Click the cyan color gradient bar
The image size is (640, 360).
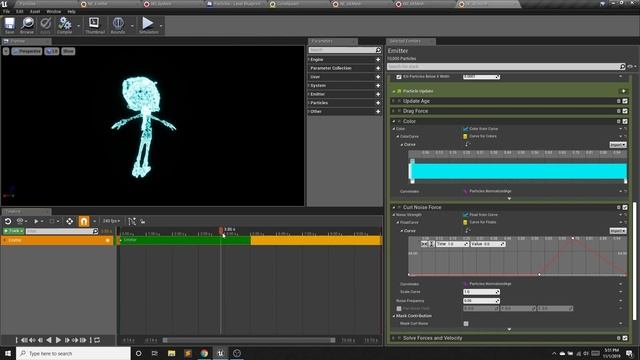[x=519, y=171]
